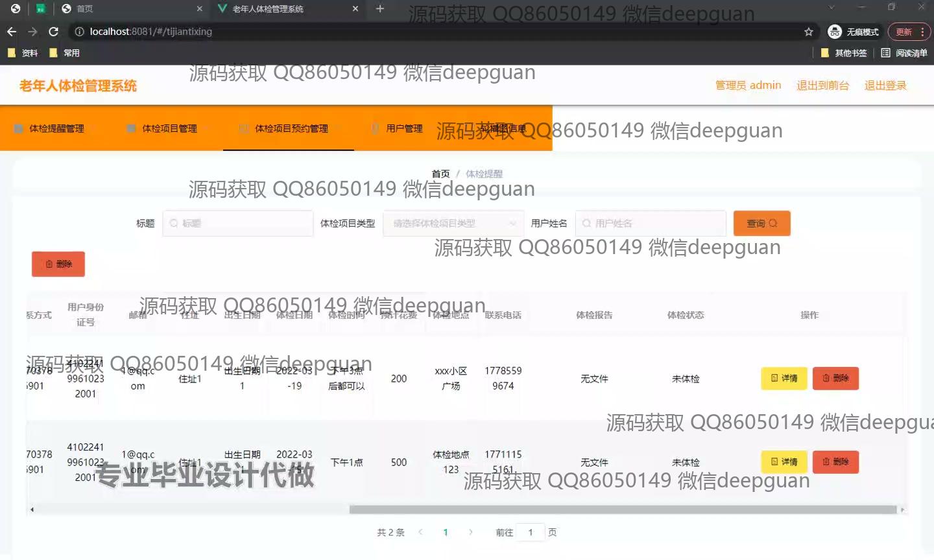Delete the row with fee 200
This screenshot has height=560, width=934.
coord(835,378)
